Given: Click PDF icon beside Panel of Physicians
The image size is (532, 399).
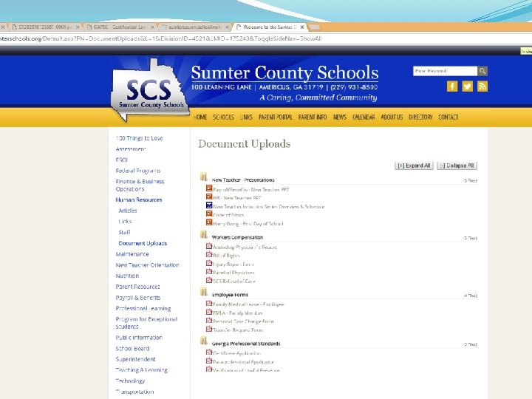Looking at the screenshot, I should point(209,271).
